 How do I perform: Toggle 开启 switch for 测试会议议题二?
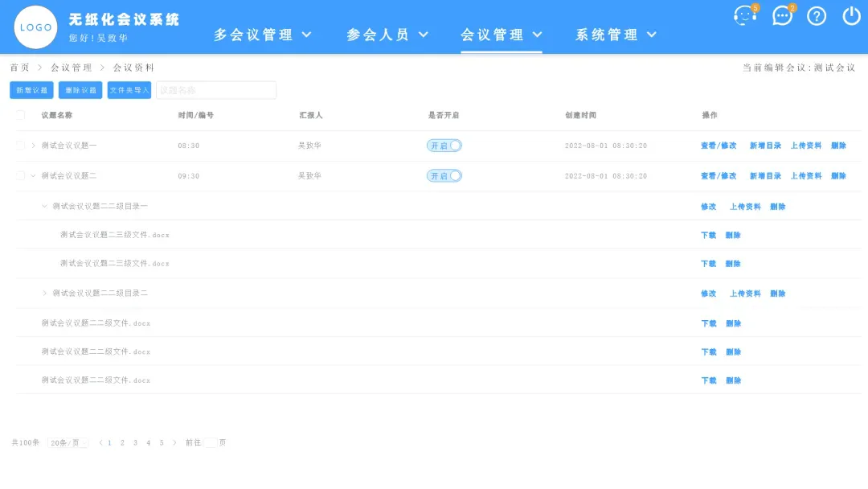[x=444, y=175]
